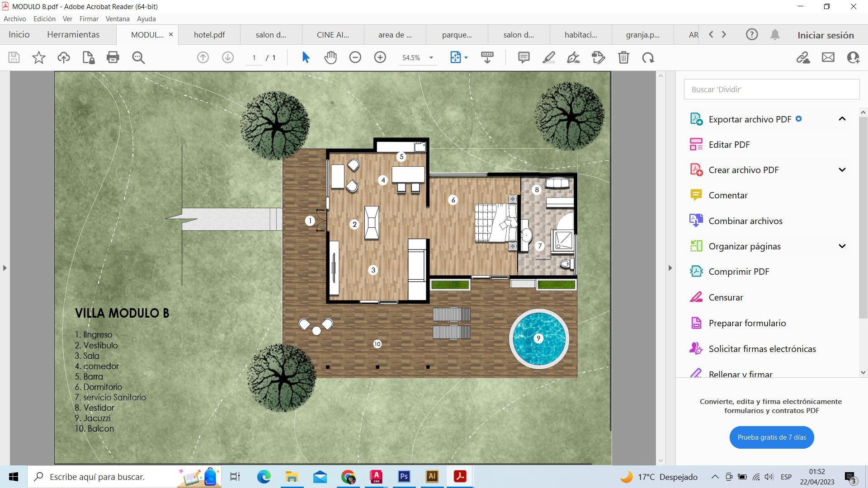Show the left navigation pane arrow
The width and height of the screenshot is (868, 488).
tap(5, 268)
